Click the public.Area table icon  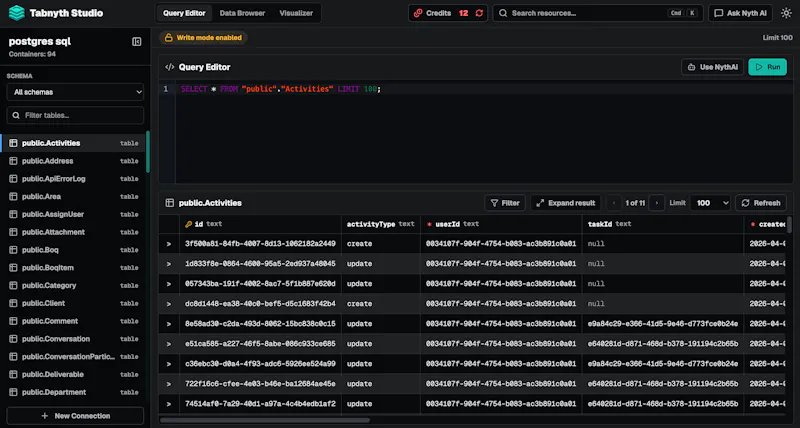click(x=13, y=196)
